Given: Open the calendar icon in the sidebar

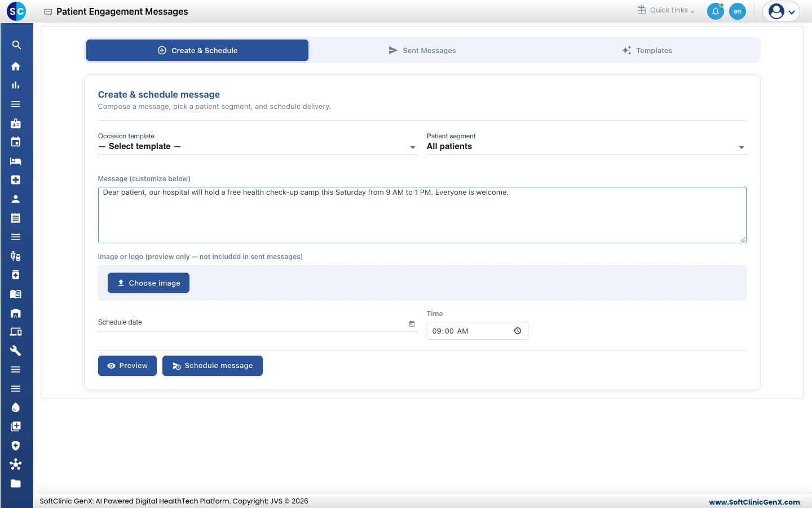Looking at the screenshot, I should tap(16, 142).
